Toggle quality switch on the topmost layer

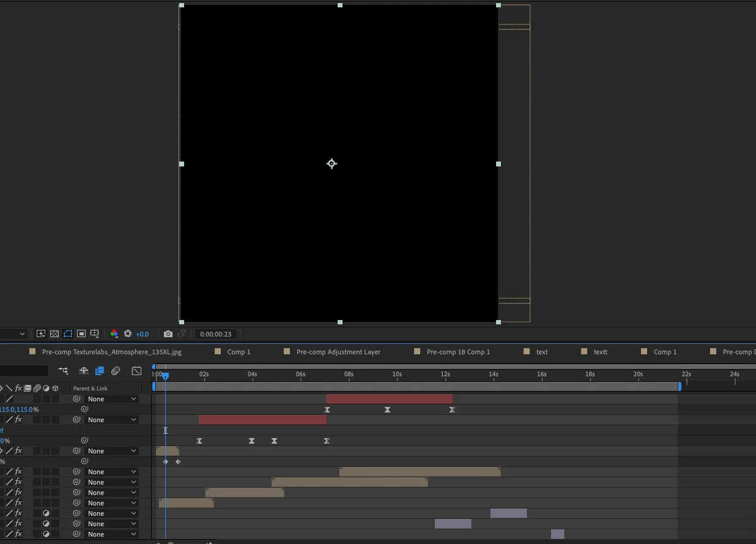9,399
